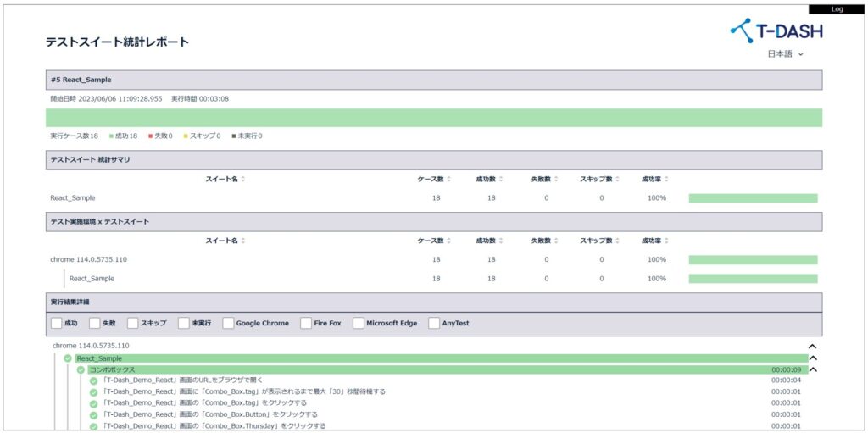
Task: Collapse the コンボボックス test case row
Action: (x=811, y=369)
